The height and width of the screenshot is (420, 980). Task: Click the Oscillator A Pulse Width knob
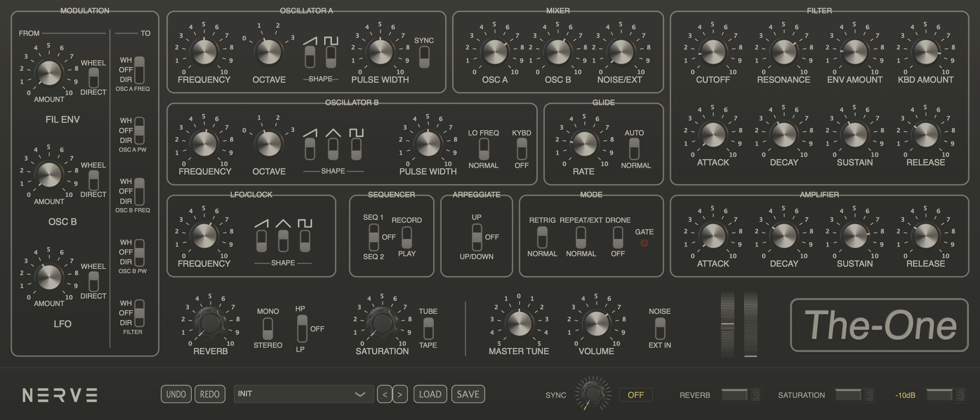pos(380,52)
